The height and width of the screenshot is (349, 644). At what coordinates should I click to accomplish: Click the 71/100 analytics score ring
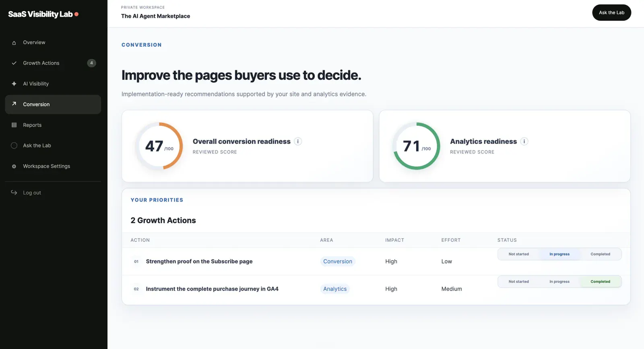pos(417,146)
